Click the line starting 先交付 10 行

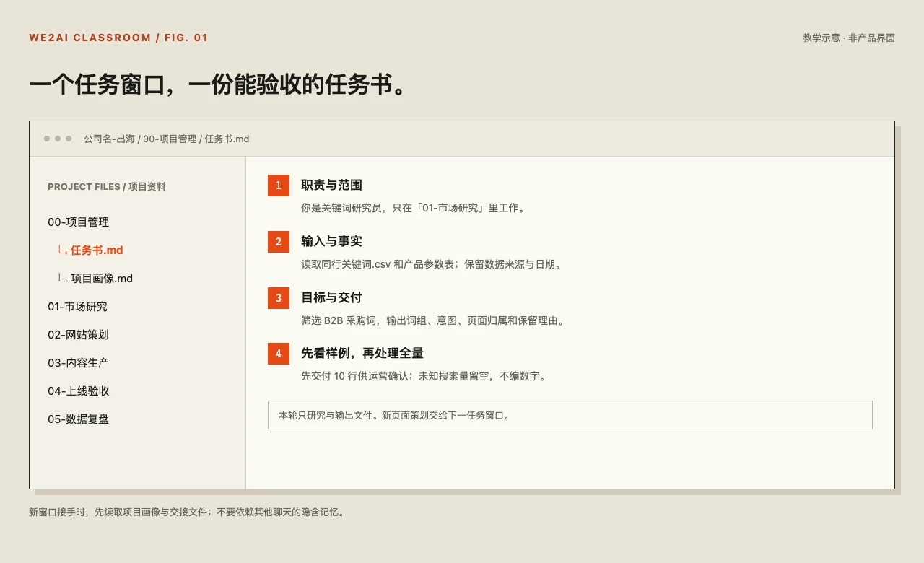[x=424, y=377]
